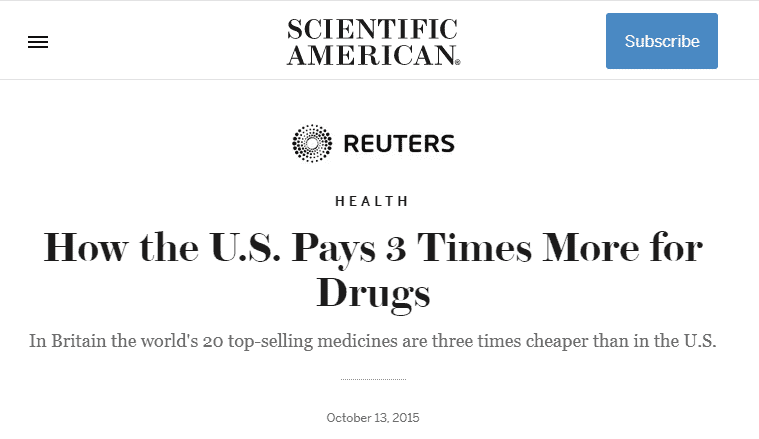Click the Scientific American logo
Viewport: 759px width, 439px height.
click(x=373, y=42)
